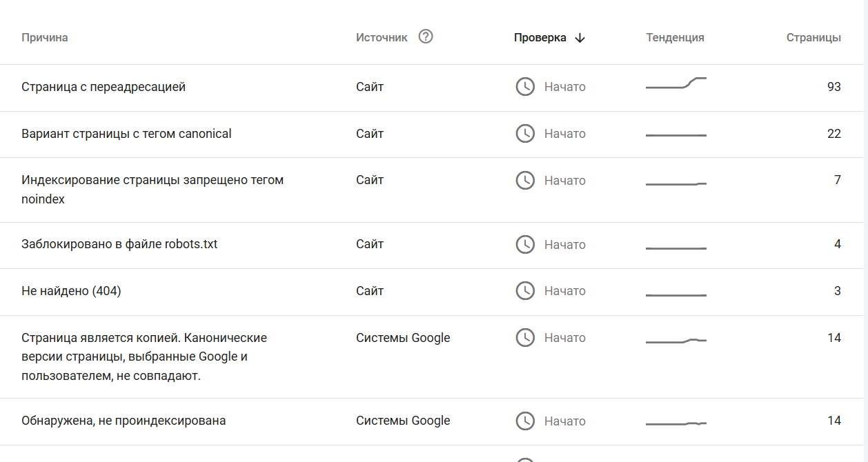This screenshot has width=868, height=462.
Task: Click the Тенденция column header
Action: click(675, 38)
